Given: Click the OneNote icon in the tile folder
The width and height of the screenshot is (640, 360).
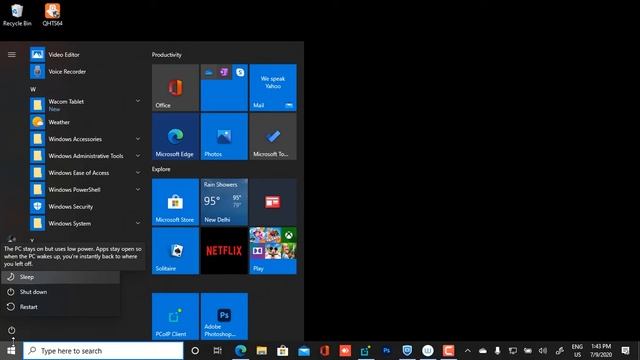Looking at the screenshot, I should click(224, 72).
